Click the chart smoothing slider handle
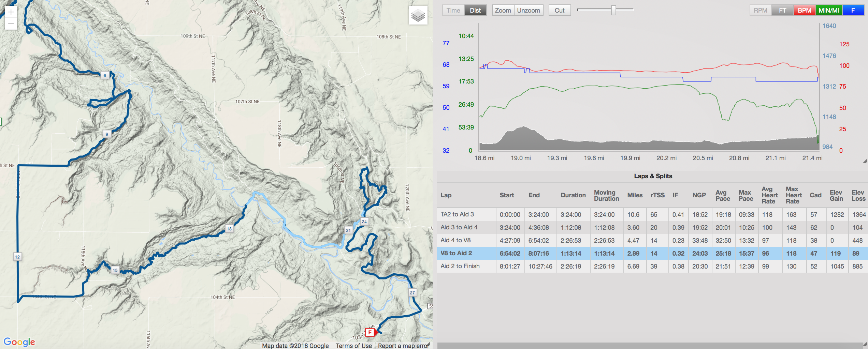Viewport: 868px width, 349px height. [x=613, y=10]
